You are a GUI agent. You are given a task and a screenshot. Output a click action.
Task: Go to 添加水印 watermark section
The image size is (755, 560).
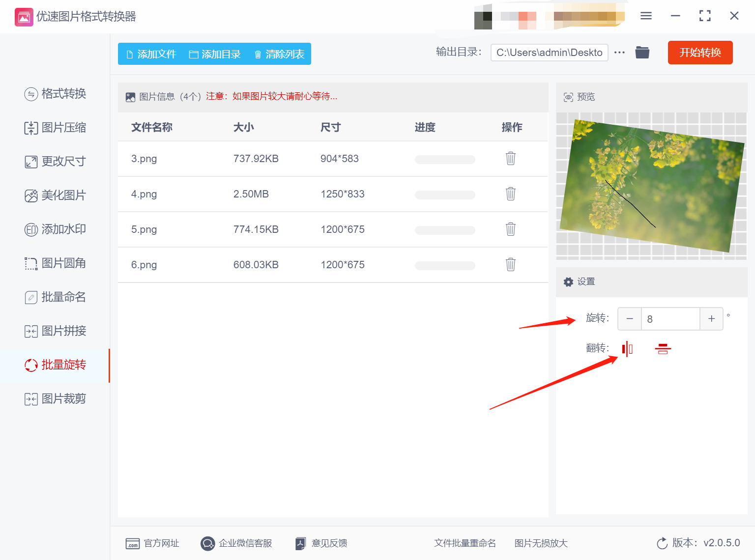(x=55, y=229)
